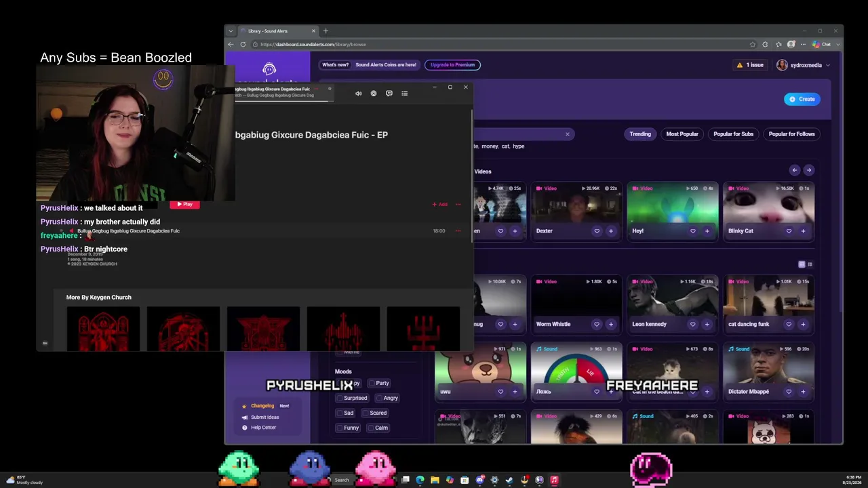Add cat dancing funk to your library
Image resolution: width=868 pixels, height=488 pixels.
(x=803, y=324)
